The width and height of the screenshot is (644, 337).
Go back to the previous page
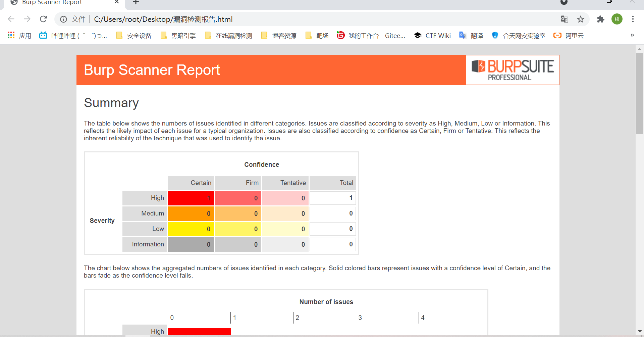pyautogui.click(x=11, y=19)
